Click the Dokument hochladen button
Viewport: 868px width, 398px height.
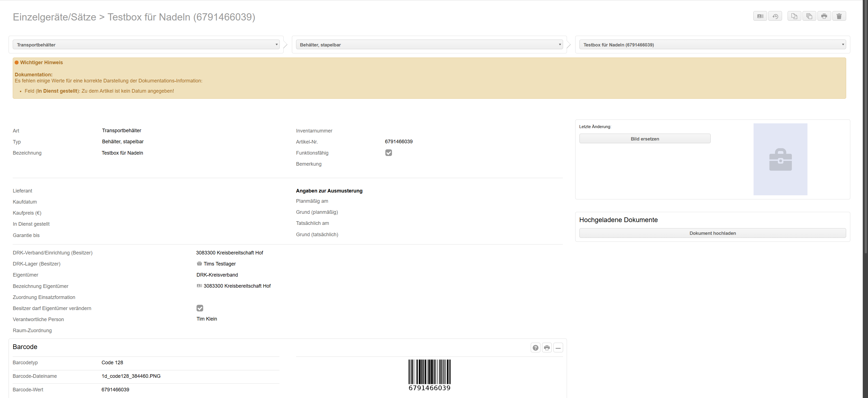tap(712, 233)
